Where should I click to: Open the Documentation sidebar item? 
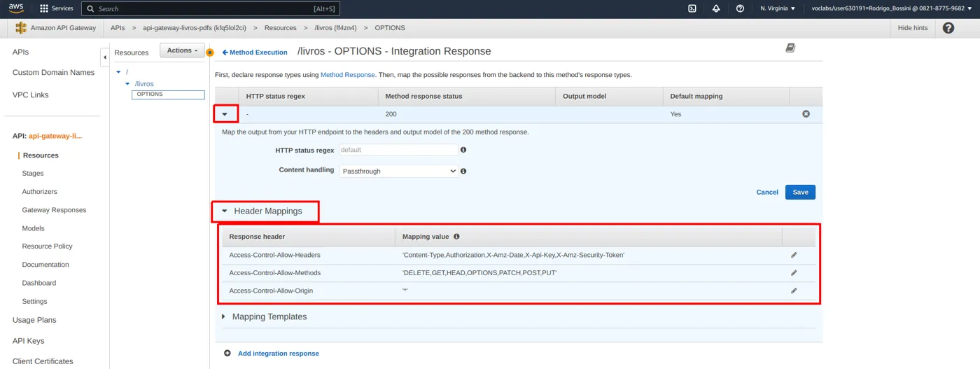tap(45, 265)
